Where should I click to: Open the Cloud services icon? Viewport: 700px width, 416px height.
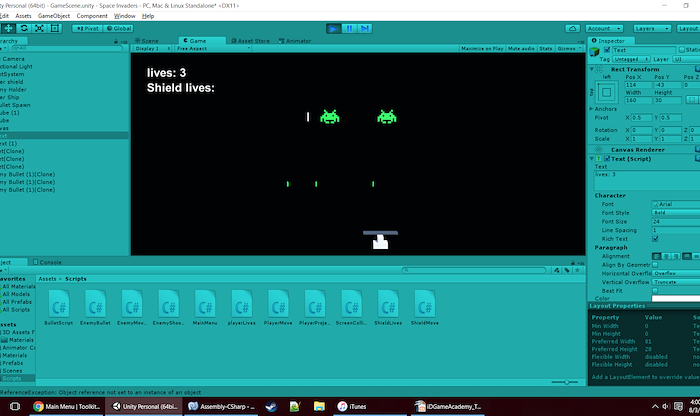(x=572, y=29)
